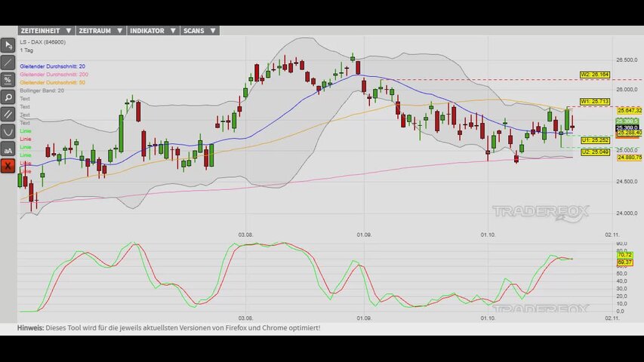Select legend entry Gleitender Durchschnitt: 50

pos(53,82)
